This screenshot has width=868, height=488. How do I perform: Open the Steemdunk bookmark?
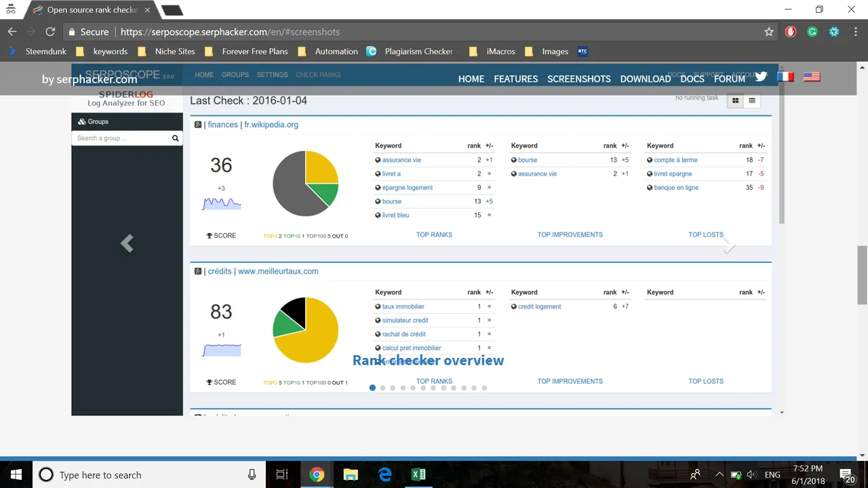[39, 52]
